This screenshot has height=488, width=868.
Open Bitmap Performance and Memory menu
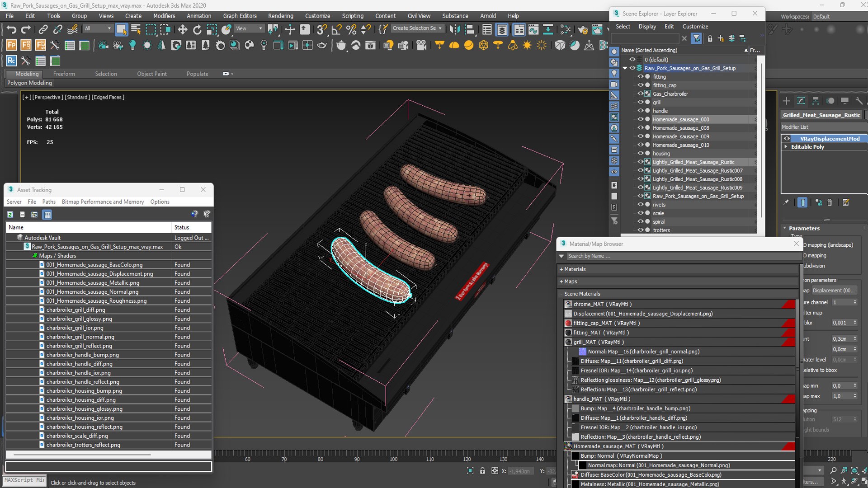pyautogui.click(x=103, y=202)
